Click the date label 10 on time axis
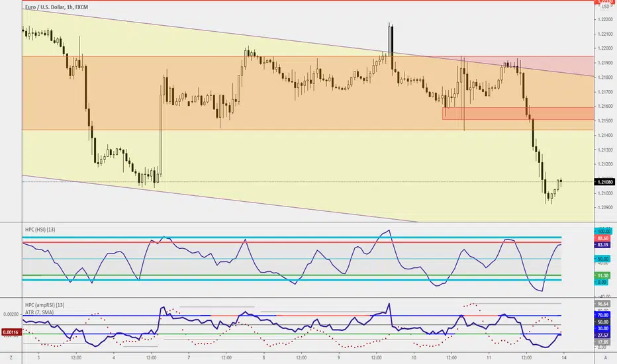 pos(414,357)
